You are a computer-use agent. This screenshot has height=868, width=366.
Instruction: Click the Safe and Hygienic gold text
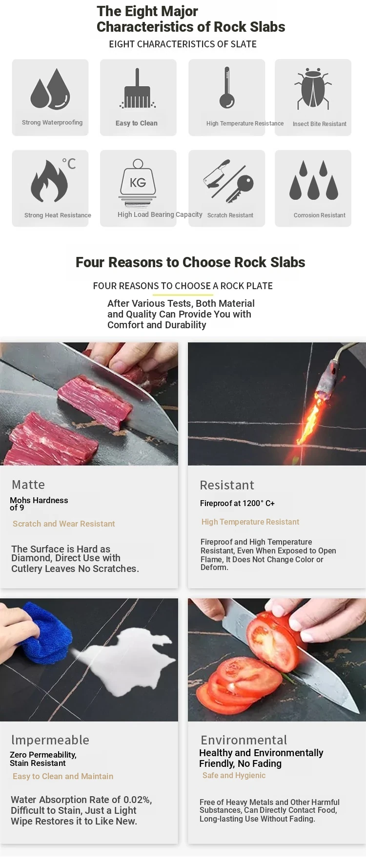click(x=234, y=775)
